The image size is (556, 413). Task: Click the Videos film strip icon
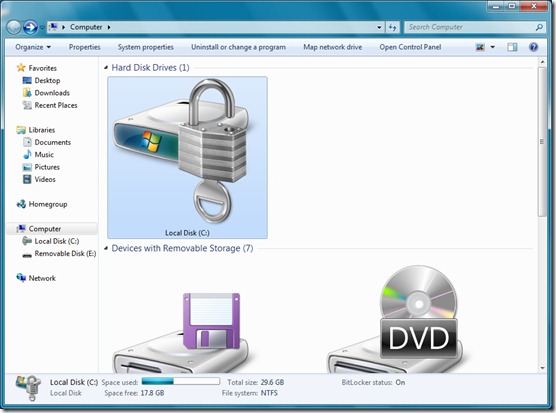coord(27,179)
